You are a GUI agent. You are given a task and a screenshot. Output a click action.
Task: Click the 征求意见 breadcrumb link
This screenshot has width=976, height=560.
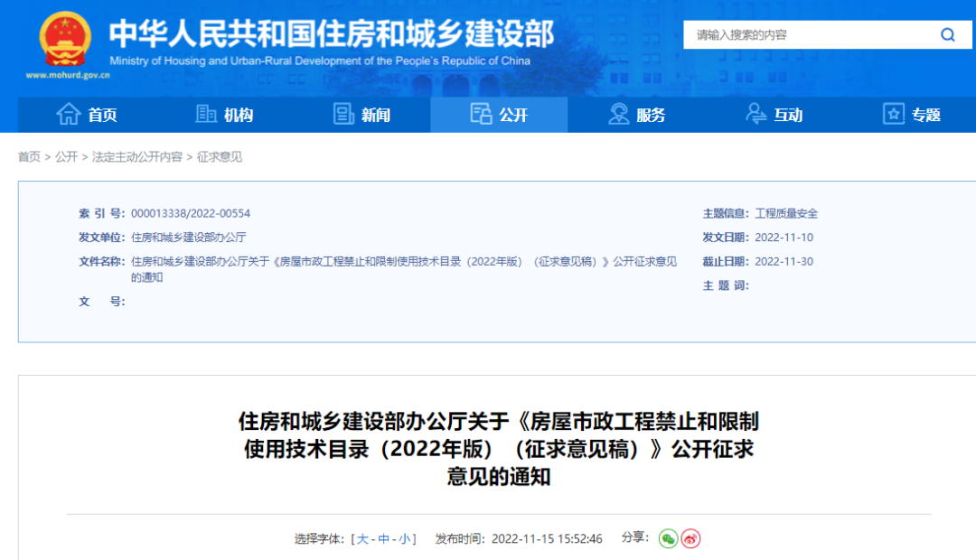click(220, 157)
